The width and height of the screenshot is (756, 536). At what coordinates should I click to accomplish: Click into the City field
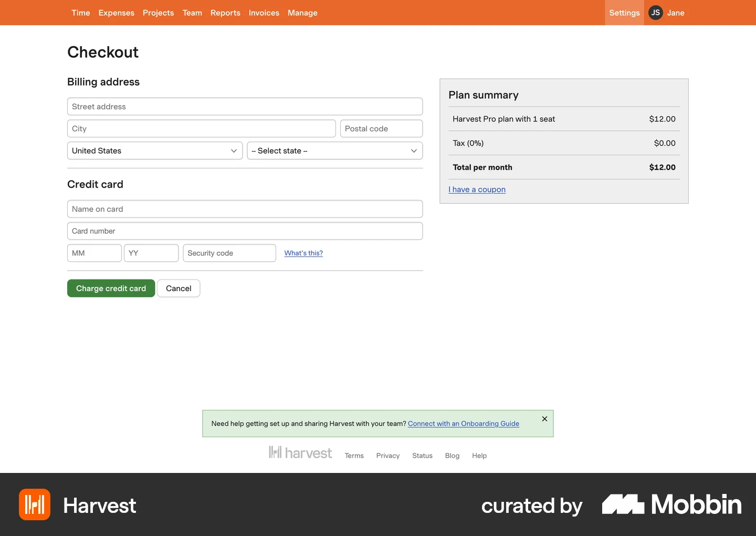tap(202, 129)
